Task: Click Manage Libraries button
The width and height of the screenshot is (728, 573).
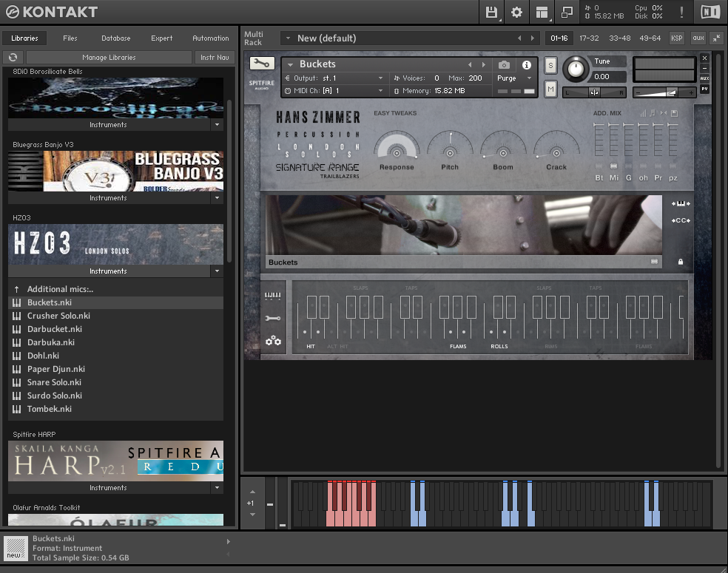Action: (x=109, y=57)
